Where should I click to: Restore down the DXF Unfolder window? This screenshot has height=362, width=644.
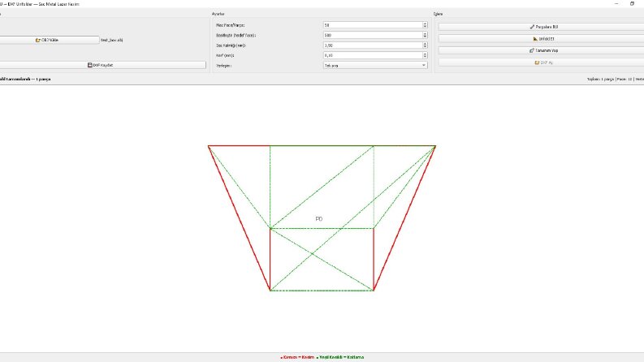(632, 4)
